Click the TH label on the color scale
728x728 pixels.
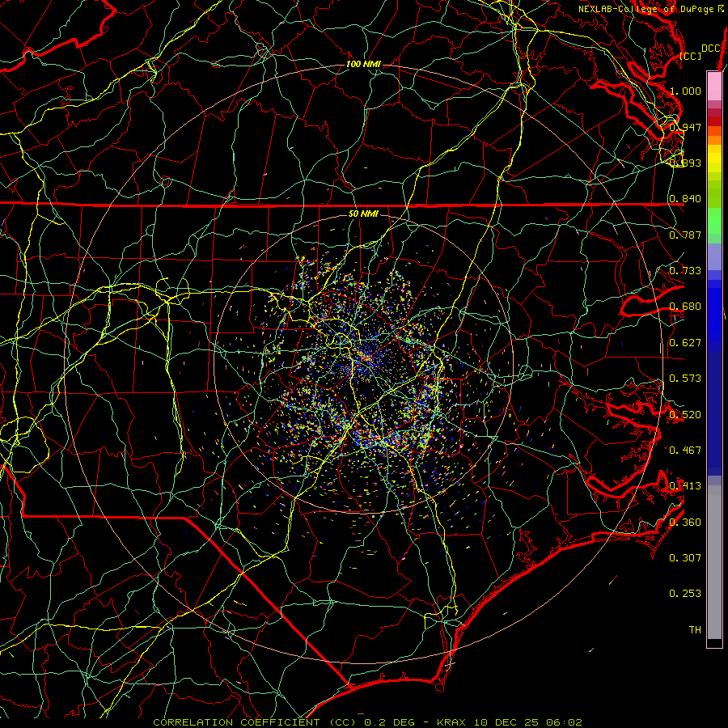tap(695, 630)
